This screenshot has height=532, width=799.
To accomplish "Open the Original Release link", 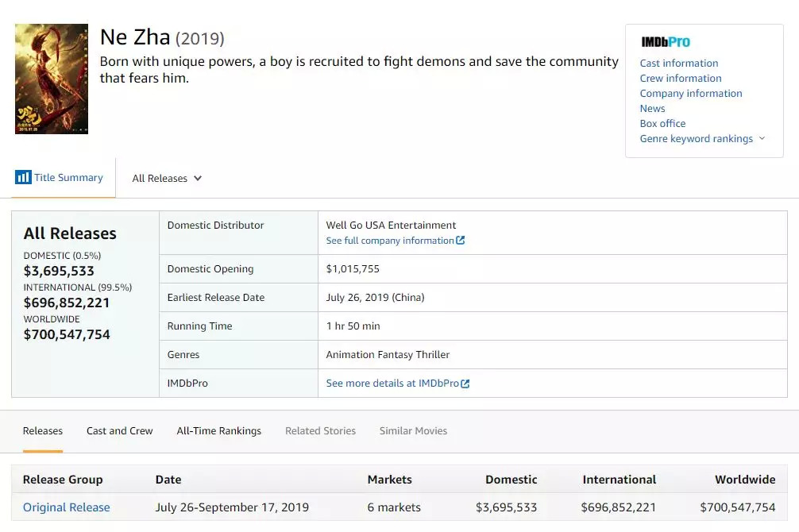I will coord(67,507).
